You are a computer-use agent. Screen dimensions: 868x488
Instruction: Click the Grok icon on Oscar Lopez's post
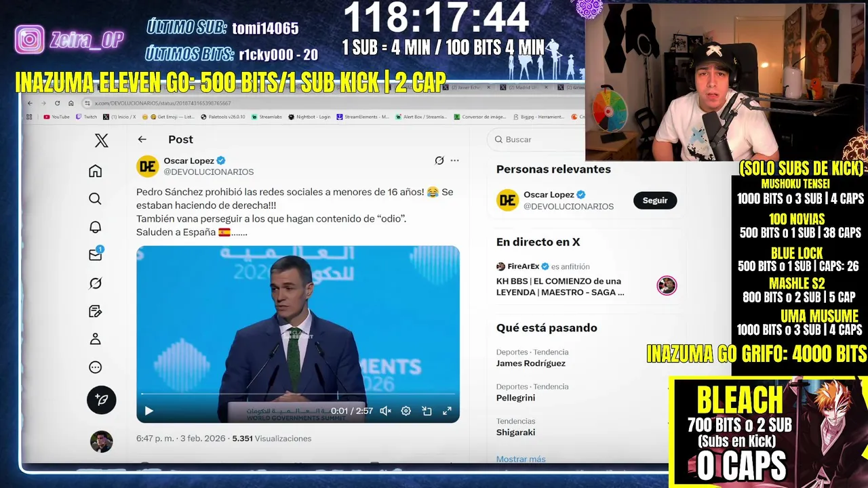point(439,161)
